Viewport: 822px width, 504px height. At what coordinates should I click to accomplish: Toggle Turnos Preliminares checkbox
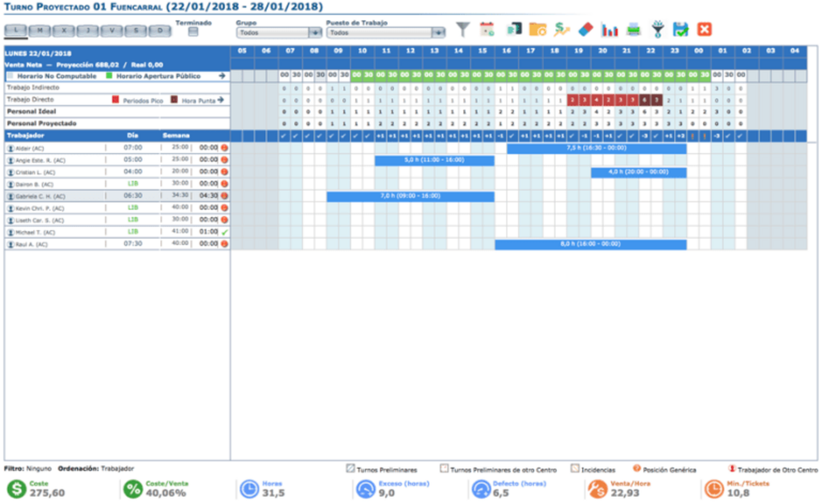coord(350,468)
